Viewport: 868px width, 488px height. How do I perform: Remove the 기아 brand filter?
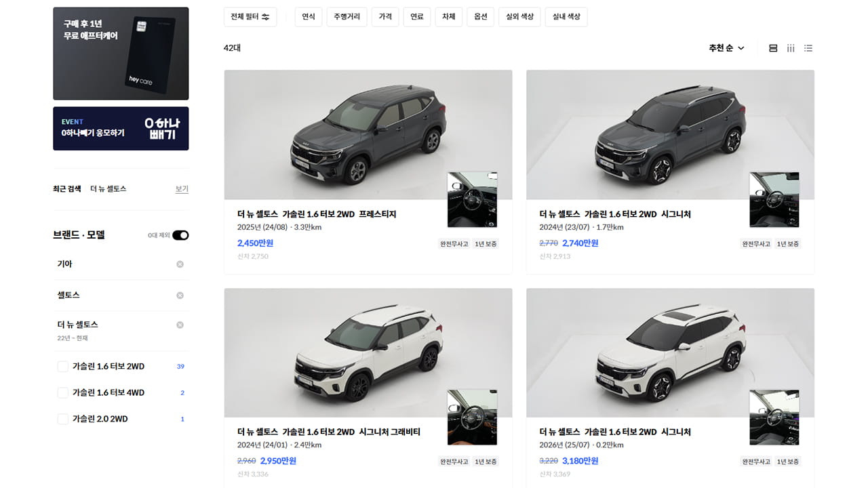(x=180, y=264)
